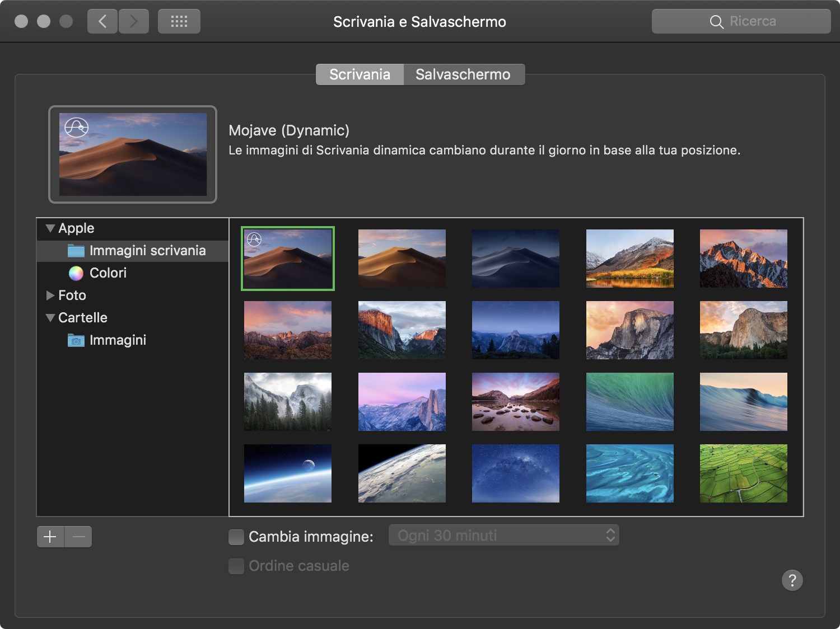Select the Colori row in sidebar
This screenshot has width=840, height=629.
(133, 273)
